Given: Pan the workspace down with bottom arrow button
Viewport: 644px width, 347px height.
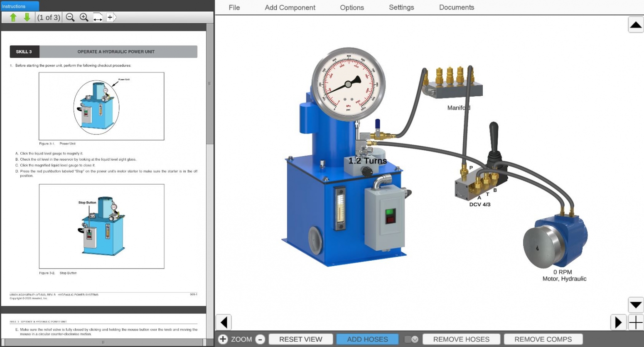Looking at the screenshot, I should (x=636, y=305).
